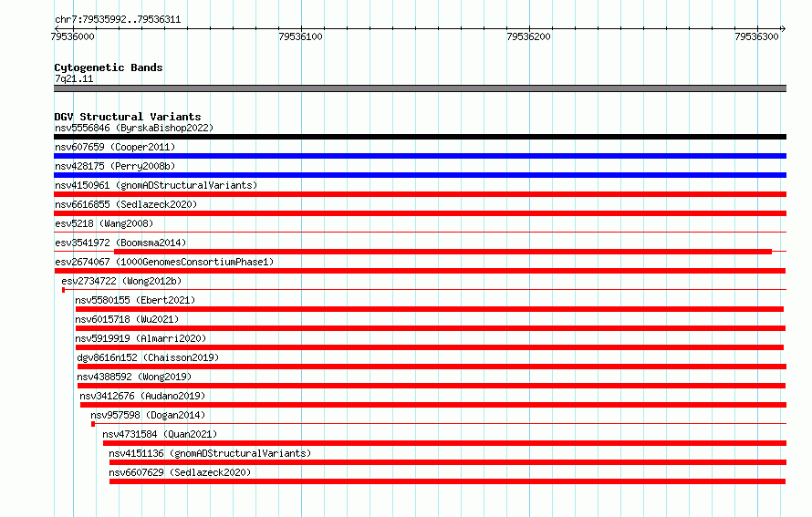Viewport: 812px width, 517px height.
Task: Click the small red nsv957598 start marker
Action: (x=93, y=424)
